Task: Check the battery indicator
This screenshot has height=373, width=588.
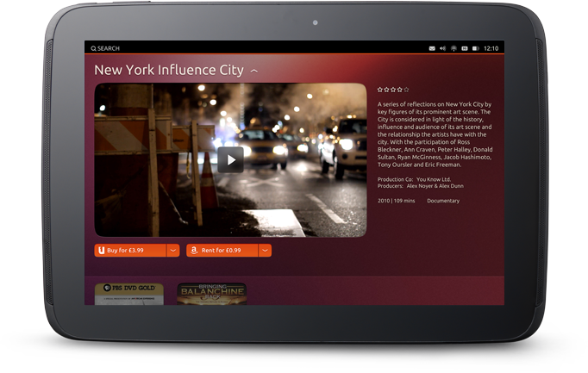Action: point(476,48)
